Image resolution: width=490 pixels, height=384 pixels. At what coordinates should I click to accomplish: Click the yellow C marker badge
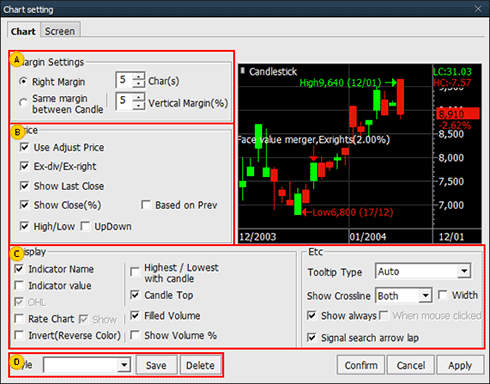coord(17,254)
